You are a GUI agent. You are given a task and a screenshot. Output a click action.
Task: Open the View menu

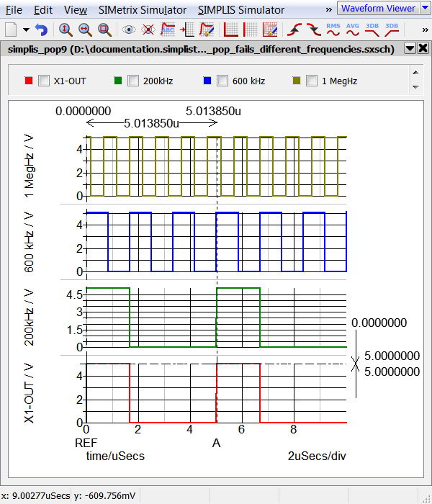pyautogui.click(x=75, y=10)
